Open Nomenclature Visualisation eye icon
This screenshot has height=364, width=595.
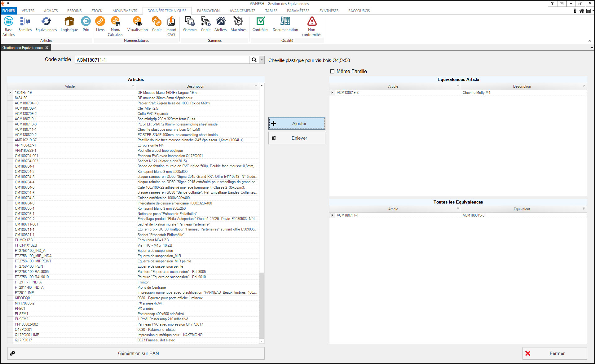click(137, 22)
